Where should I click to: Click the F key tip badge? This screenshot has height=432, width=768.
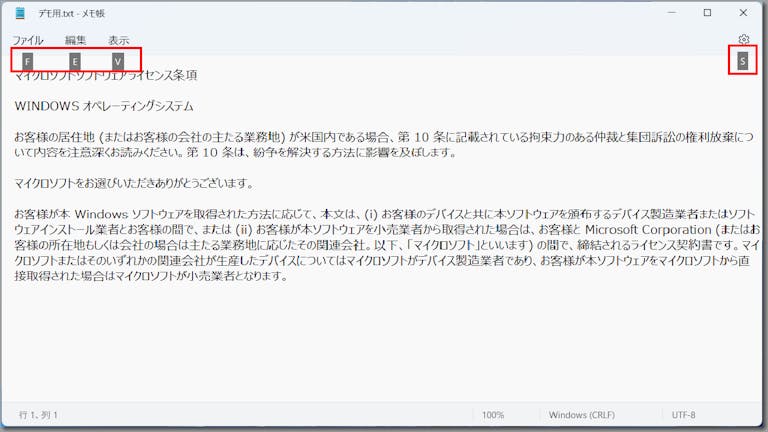(x=27, y=62)
